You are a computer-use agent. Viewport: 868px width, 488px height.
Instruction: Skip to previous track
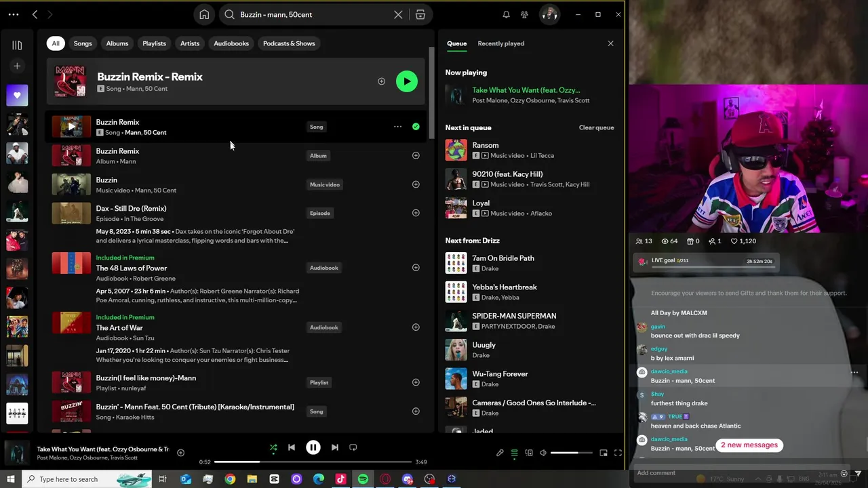[292, 447]
